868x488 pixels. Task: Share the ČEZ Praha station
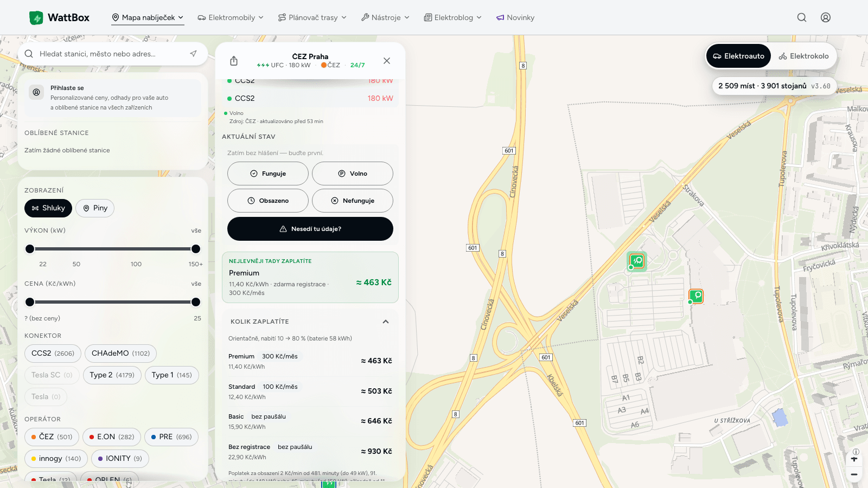tap(234, 61)
